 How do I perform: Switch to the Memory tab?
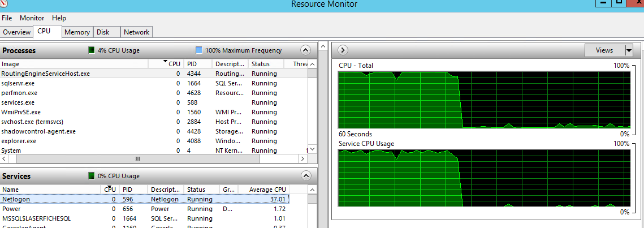click(77, 32)
